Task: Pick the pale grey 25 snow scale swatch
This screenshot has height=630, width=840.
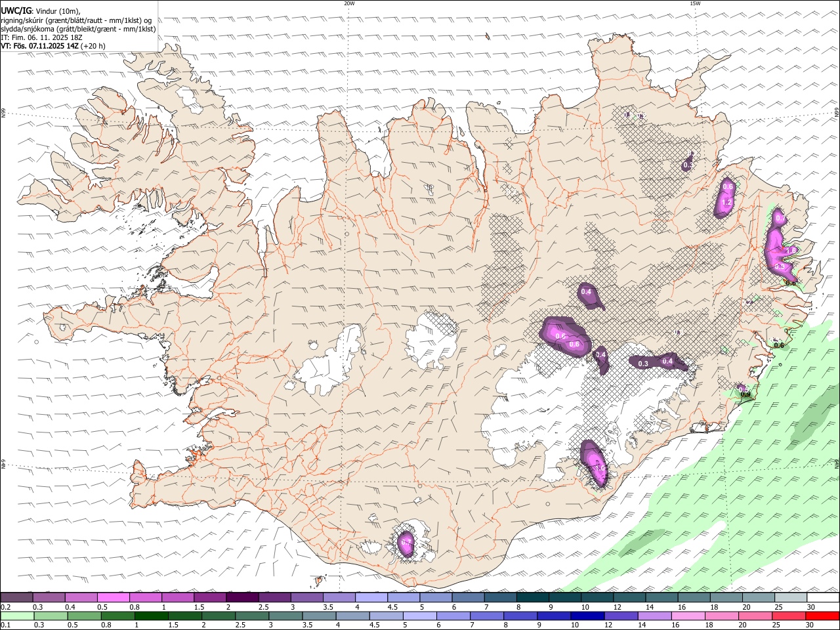Action: tap(791, 598)
